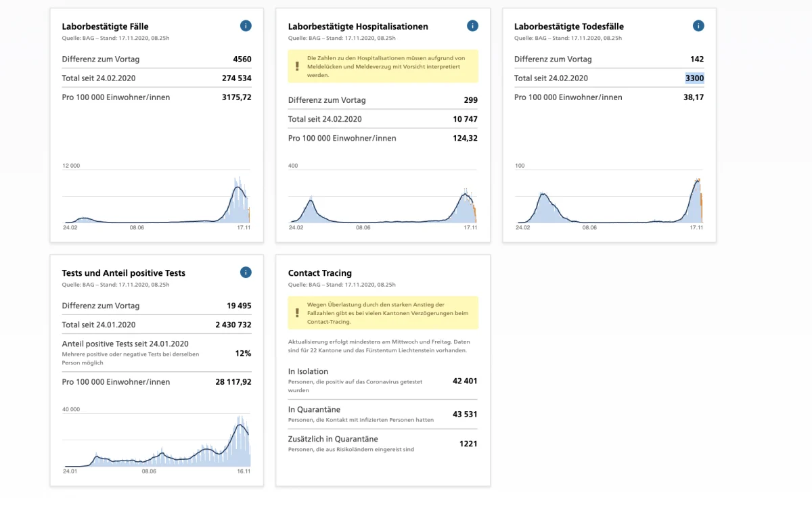Click the Todesfälle trend chart
This screenshot has height=516, width=812.
tap(609, 196)
